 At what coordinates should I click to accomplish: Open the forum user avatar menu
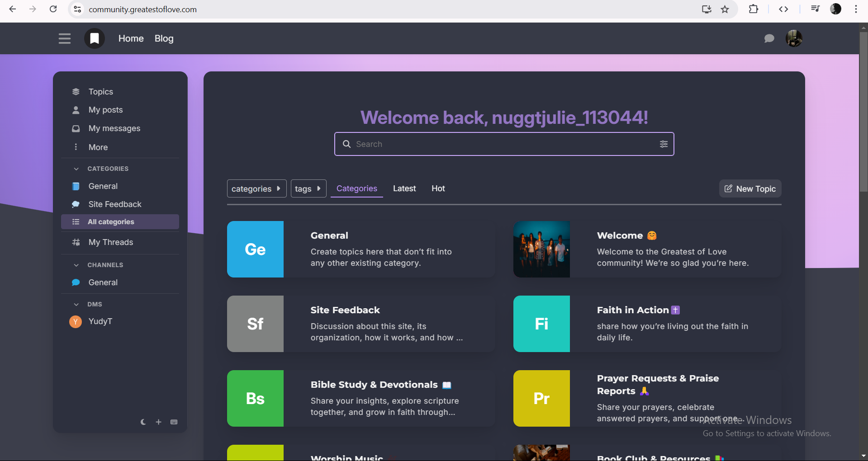pyautogui.click(x=794, y=38)
